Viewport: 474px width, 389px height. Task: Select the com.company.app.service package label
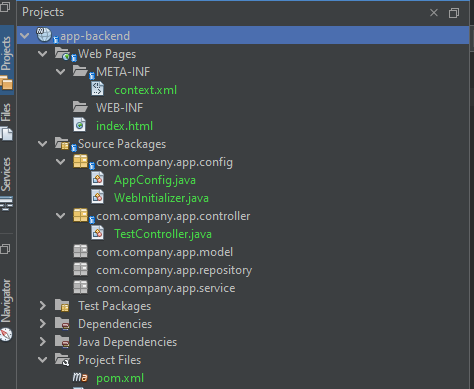click(166, 288)
